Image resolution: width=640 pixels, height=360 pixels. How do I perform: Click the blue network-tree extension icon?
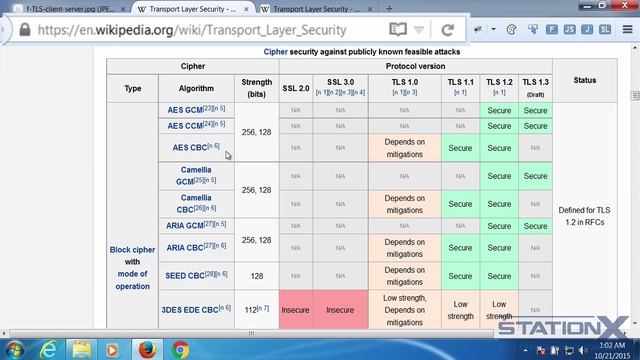click(533, 29)
